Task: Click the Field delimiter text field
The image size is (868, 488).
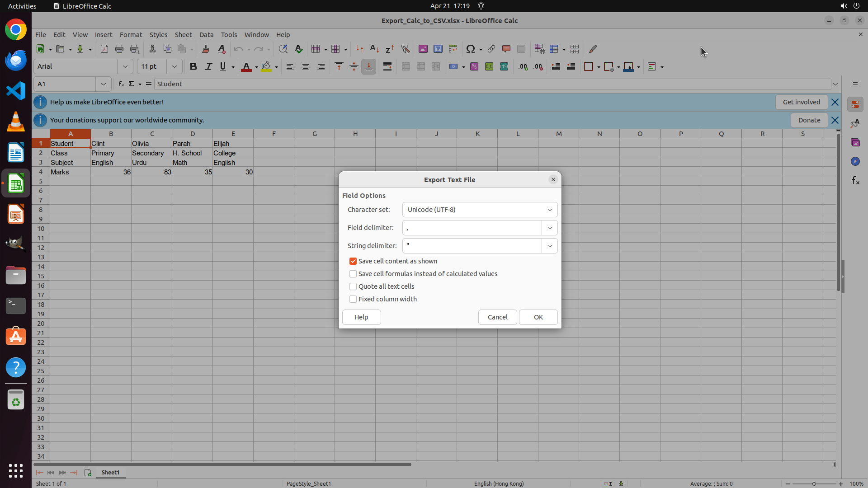Action: pyautogui.click(x=472, y=228)
